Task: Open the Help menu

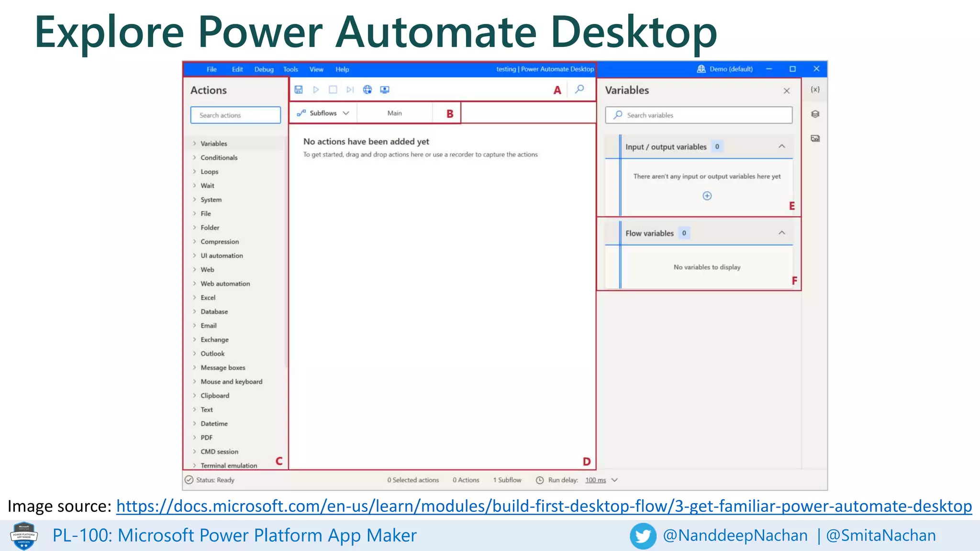Action: 342,69
